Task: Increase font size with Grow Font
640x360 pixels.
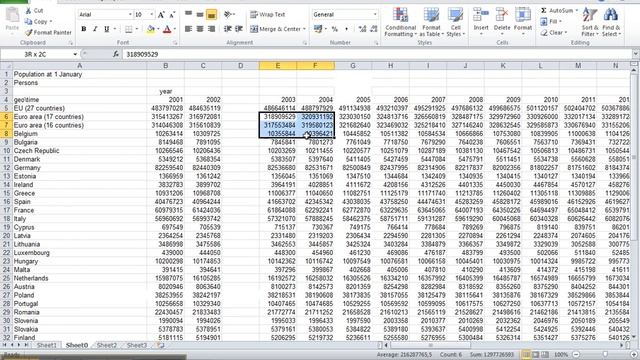Action: coord(161,15)
